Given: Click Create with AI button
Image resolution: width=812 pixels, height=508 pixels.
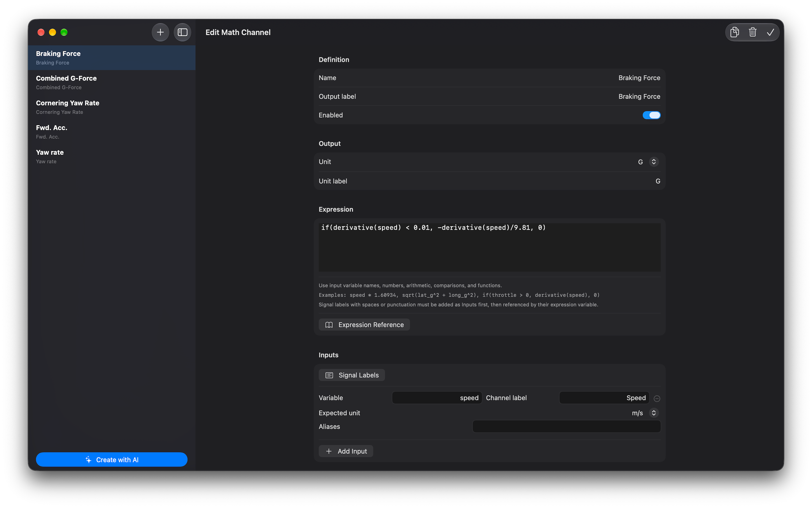Looking at the screenshot, I should tap(112, 460).
